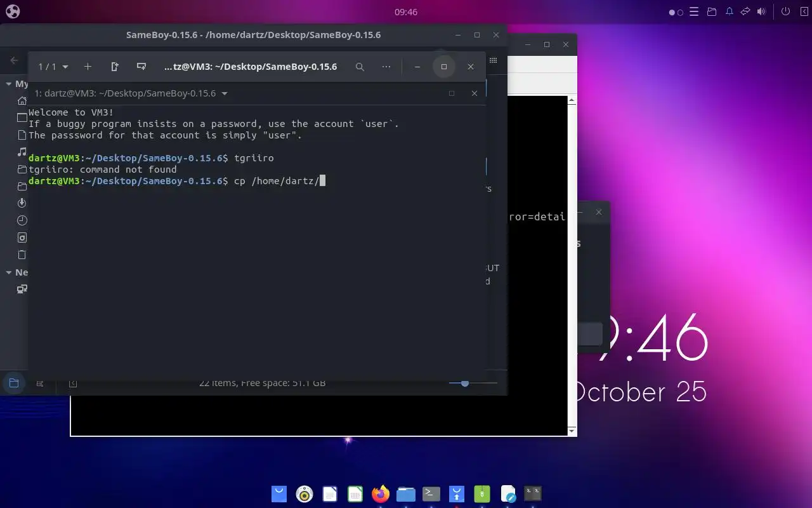Launch LibreOffice Writer from the dock
The height and width of the screenshot is (508, 812).
(x=330, y=493)
